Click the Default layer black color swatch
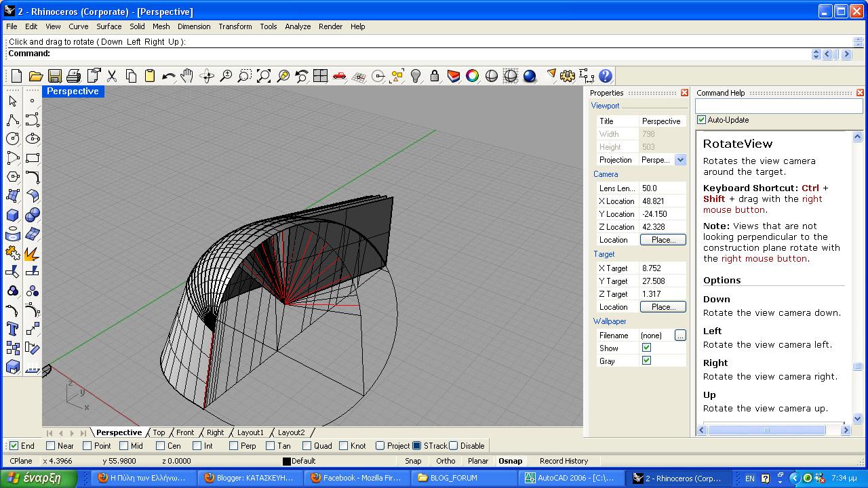This screenshot has height=488, width=868. tap(287, 462)
